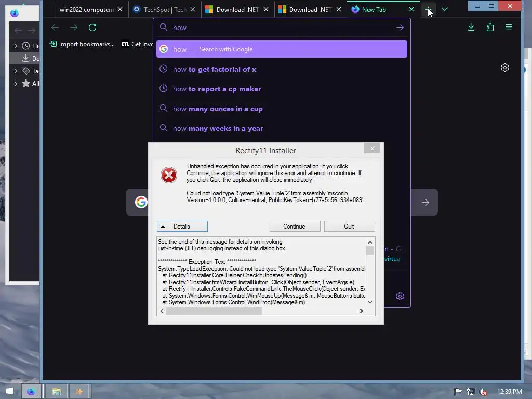
Task: Click the Library window forward arrow
Action: click(x=32, y=31)
